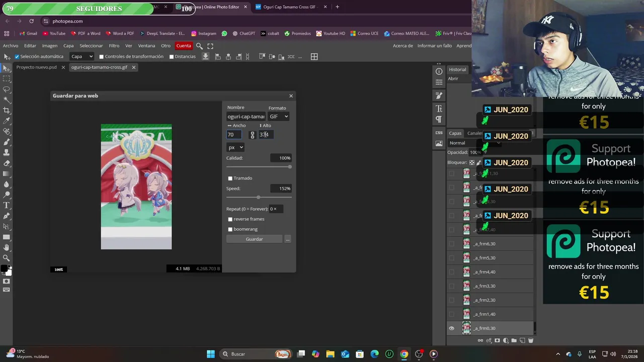Toggle aspect ratio link between Ancho and Alto
644x362 pixels.
(253, 135)
